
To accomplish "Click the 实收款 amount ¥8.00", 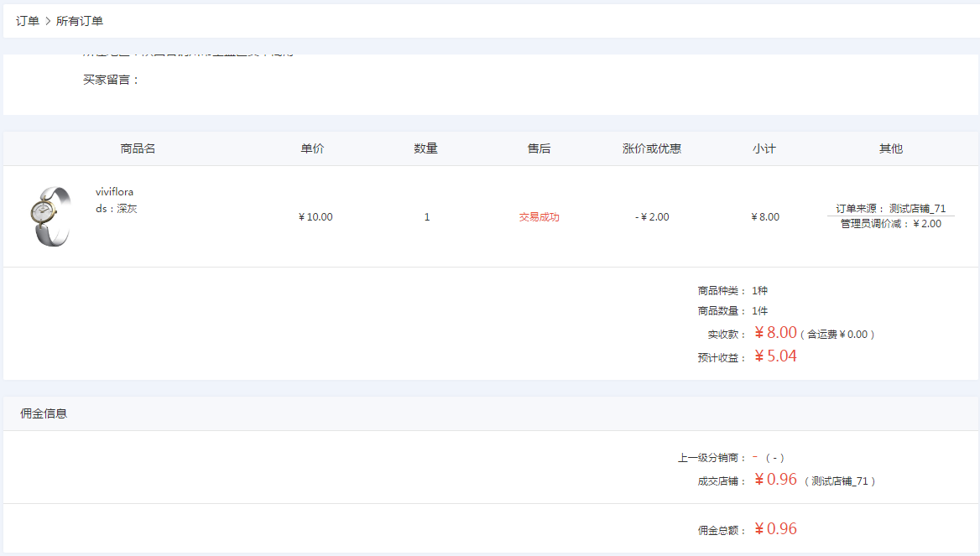I will 775,333.
